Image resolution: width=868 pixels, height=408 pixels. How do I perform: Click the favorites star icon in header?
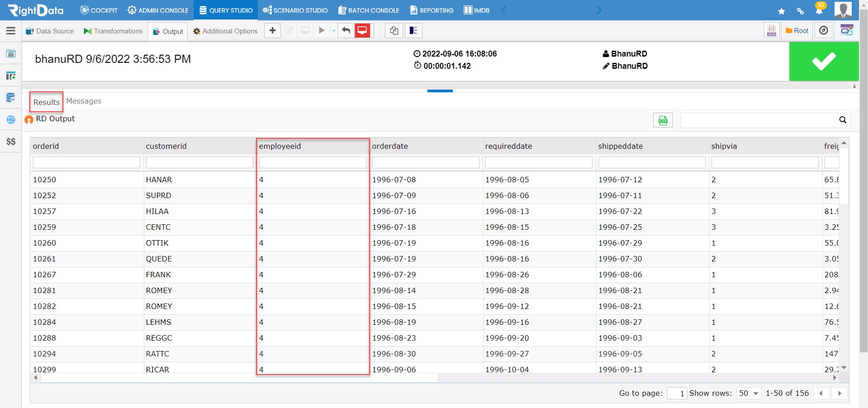pyautogui.click(x=782, y=11)
